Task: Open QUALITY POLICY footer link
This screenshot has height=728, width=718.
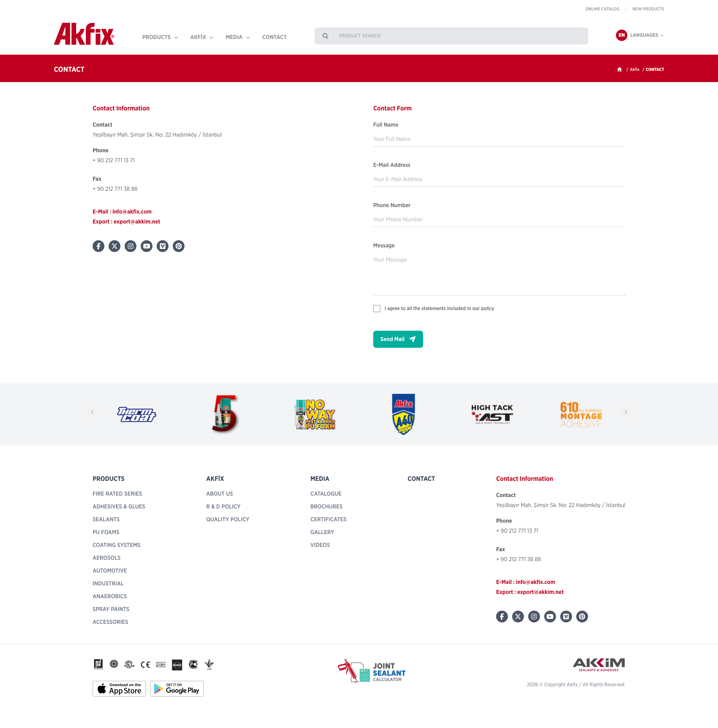Action: (x=228, y=519)
